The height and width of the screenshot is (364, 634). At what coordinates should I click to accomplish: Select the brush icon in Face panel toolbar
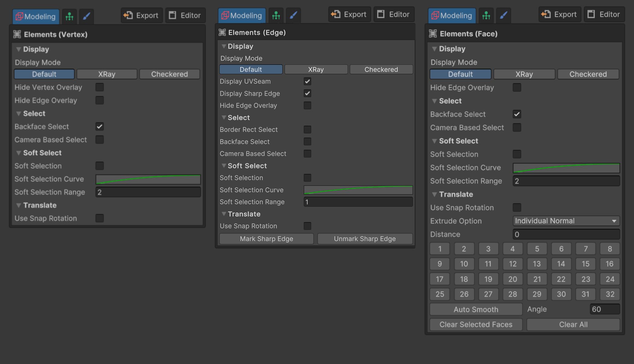coord(503,15)
